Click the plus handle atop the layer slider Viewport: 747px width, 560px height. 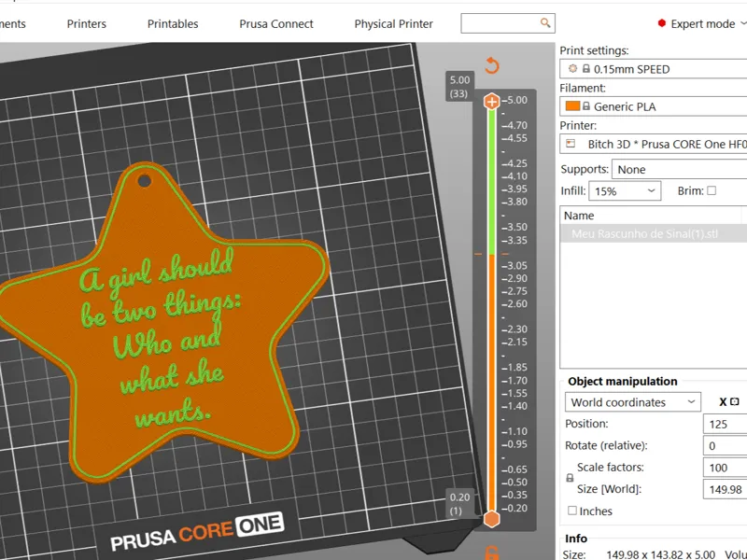coord(492,102)
